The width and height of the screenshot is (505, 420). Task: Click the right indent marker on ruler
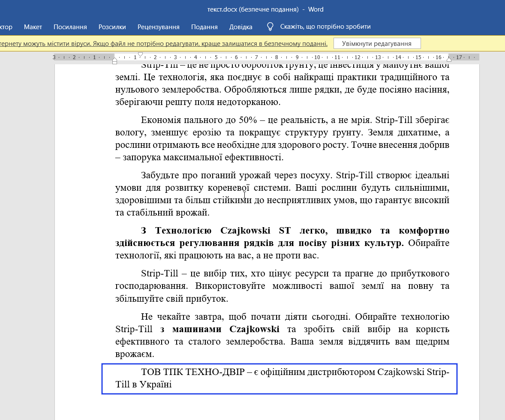point(449,59)
